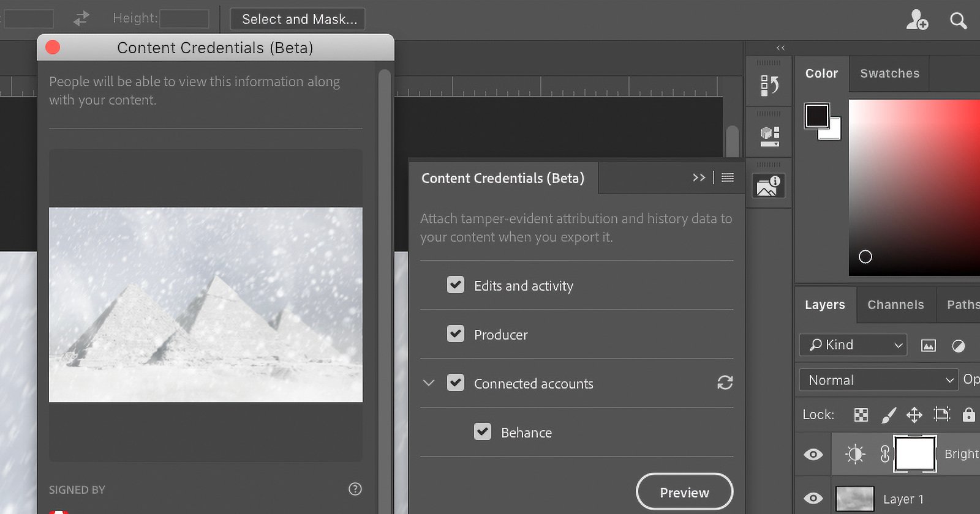Open the Content Credentials panel icon
This screenshot has width=980, height=514.
(x=768, y=186)
